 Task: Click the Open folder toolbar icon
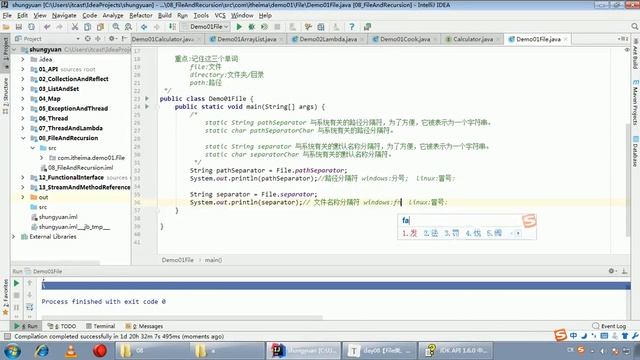tap(6, 27)
